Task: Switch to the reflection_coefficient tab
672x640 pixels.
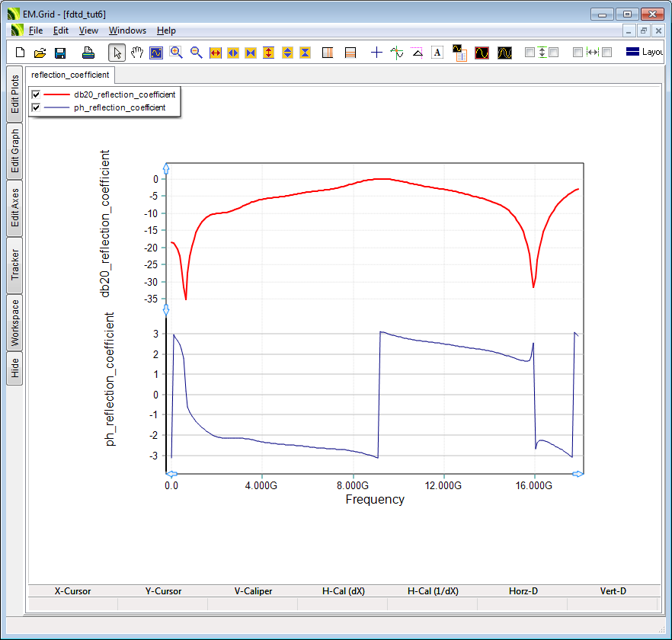Action: [70, 75]
